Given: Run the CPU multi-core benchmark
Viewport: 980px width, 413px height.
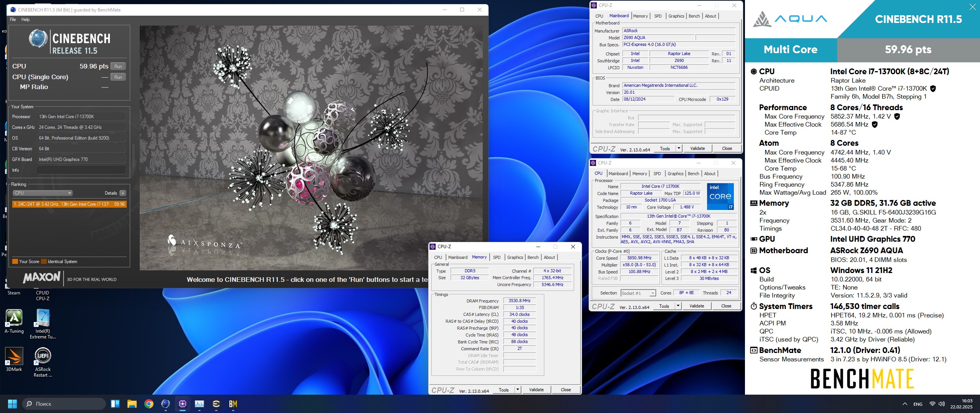Looking at the screenshot, I should pyautogui.click(x=118, y=66).
